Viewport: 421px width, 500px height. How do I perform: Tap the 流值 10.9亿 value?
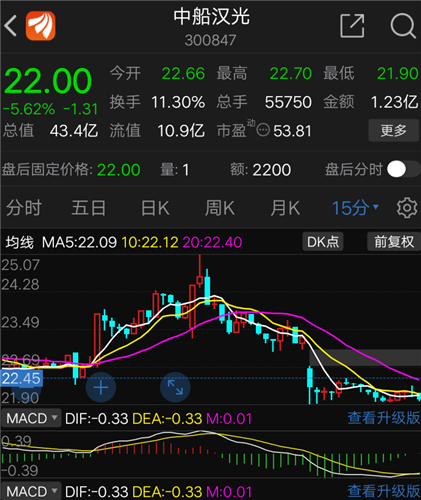[181, 131]
